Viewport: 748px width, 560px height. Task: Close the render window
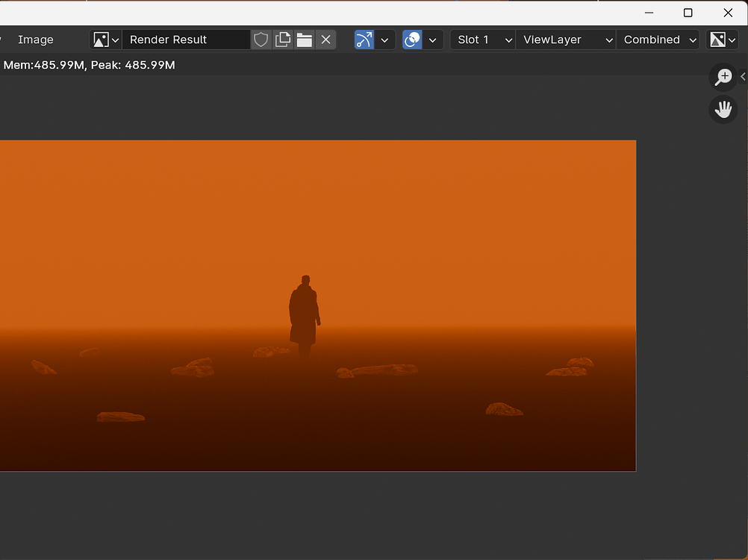(728, 13)
